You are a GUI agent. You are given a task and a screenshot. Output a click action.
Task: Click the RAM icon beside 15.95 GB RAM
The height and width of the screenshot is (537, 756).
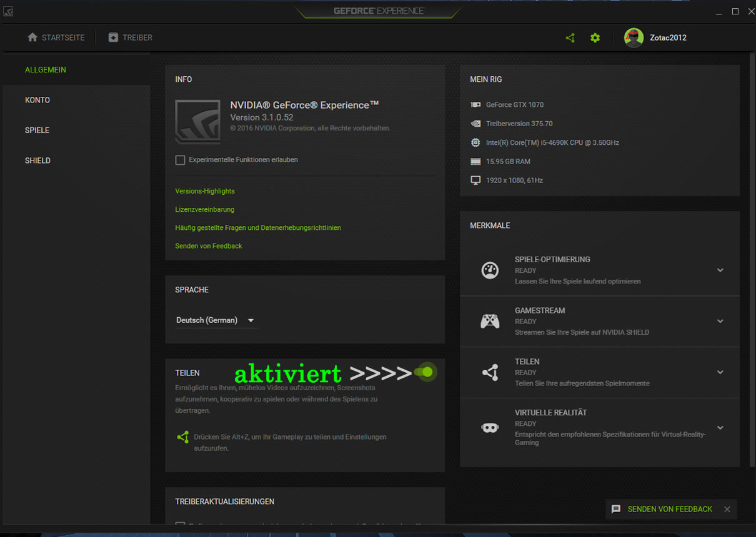475,162
